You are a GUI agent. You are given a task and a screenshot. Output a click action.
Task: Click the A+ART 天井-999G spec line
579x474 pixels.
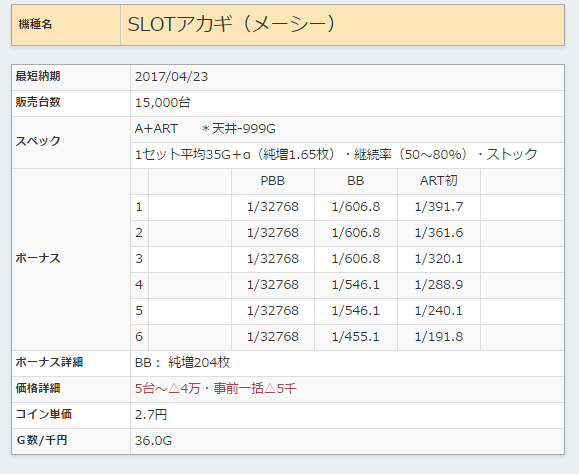click(x=205, y=129)
